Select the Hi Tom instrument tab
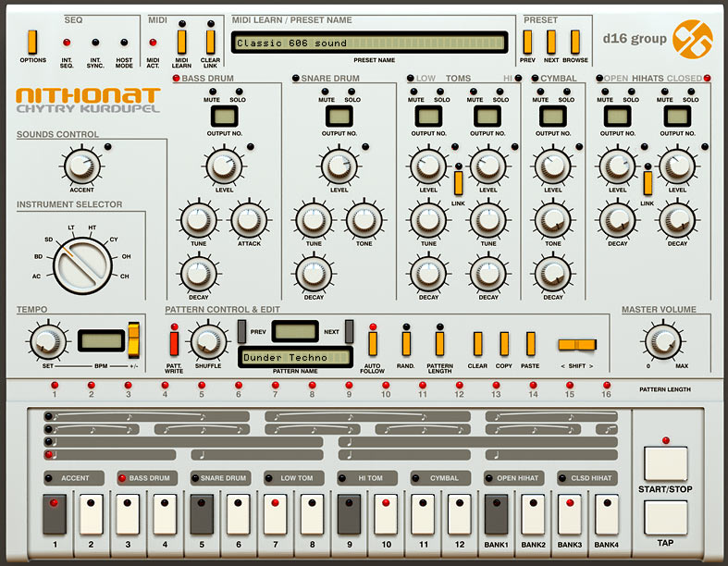This screenshot has height=566, width=728. click(x=367, y=478)
